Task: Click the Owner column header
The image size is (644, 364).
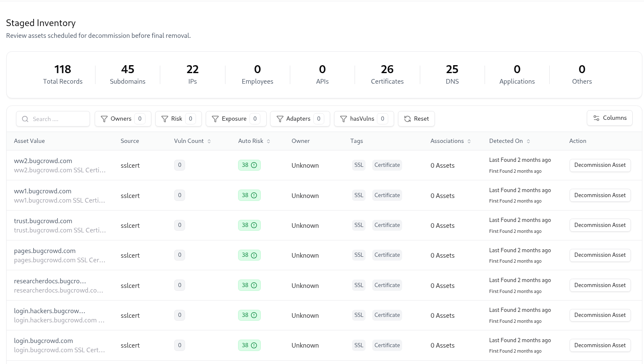Action: tap(300, 141)
